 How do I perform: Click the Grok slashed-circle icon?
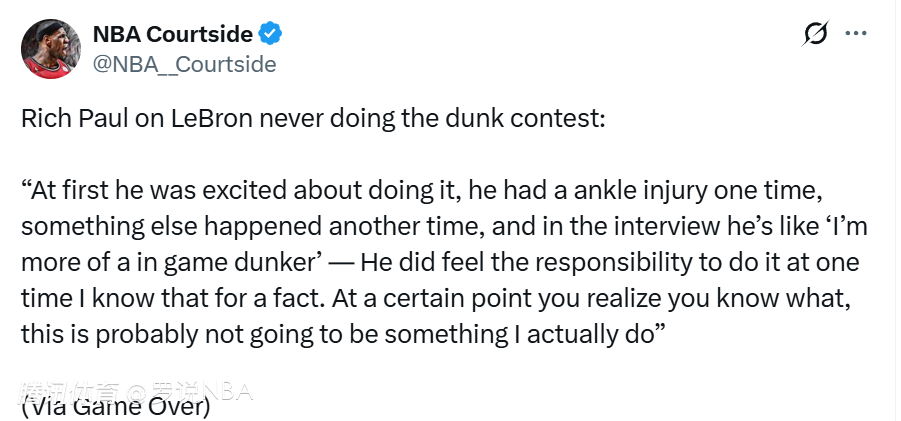(x=815, y=34)
